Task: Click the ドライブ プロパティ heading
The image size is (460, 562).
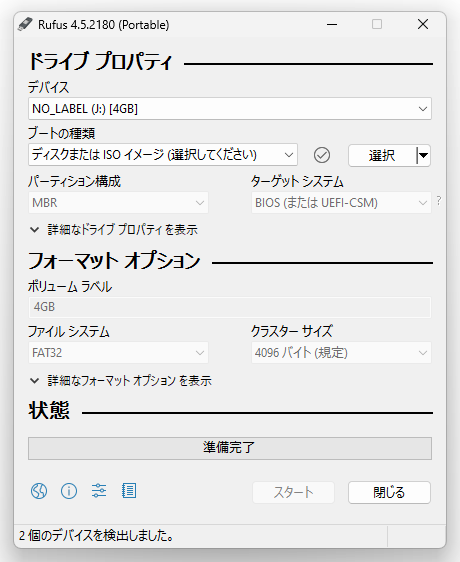Action: [100, 61]
